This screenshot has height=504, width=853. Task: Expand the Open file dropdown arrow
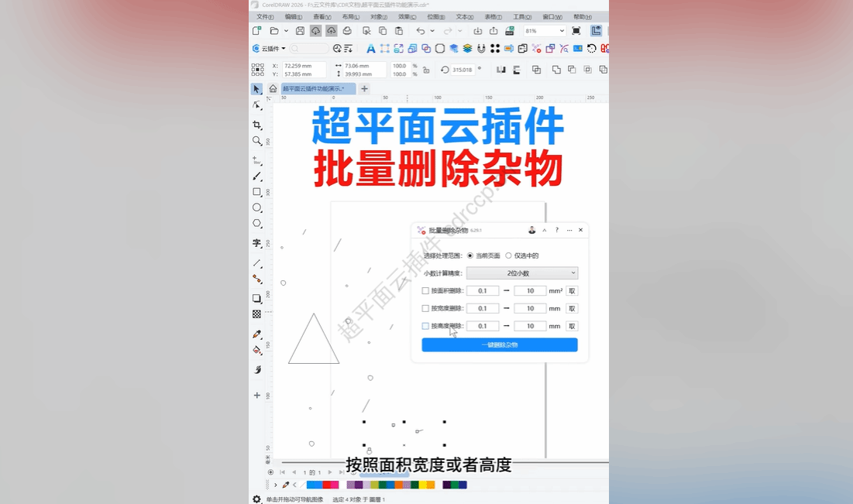286,31
